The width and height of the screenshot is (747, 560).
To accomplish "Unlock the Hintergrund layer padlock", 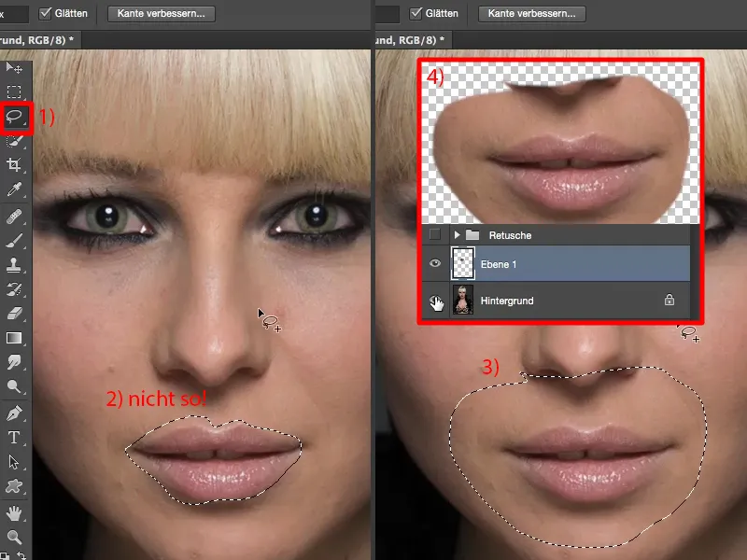I will pos(669,299).
